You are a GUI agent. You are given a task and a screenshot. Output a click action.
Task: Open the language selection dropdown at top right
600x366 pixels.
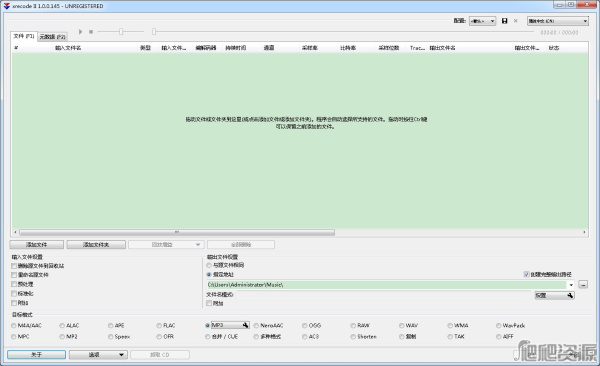pos(558,21)
